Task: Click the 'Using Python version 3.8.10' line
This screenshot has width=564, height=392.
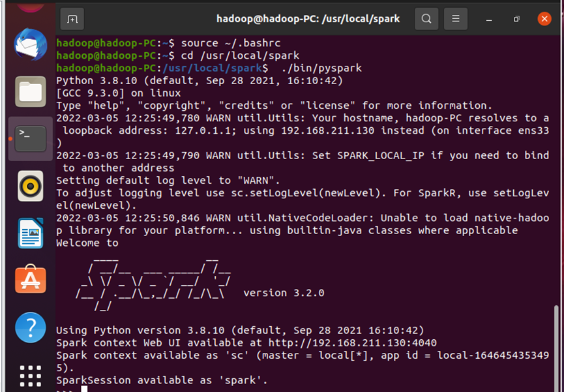Action: (240, 331)
